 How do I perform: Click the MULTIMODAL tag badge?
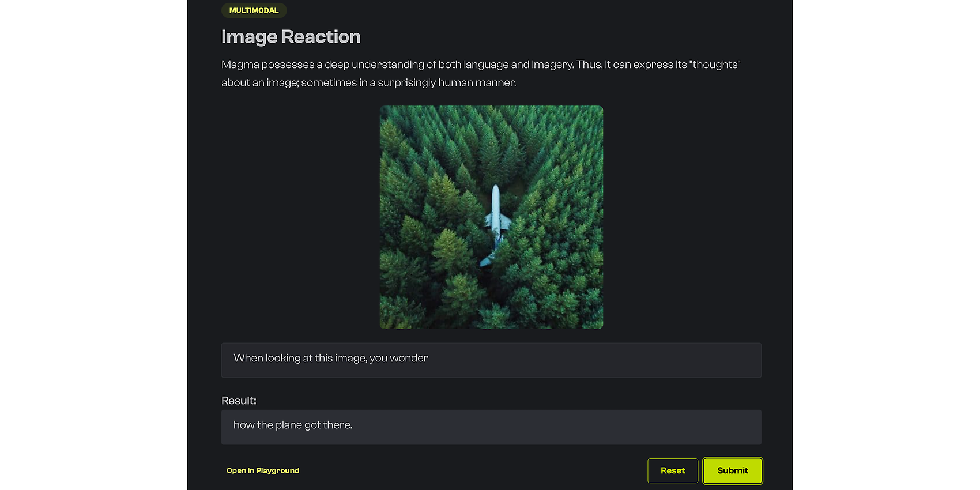click(254, 10)
